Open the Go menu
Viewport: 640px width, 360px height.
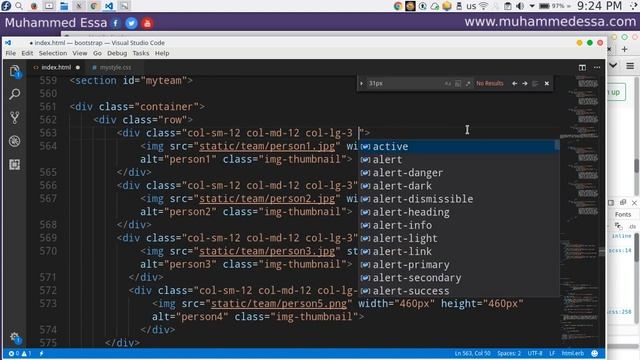pos(97,53)
